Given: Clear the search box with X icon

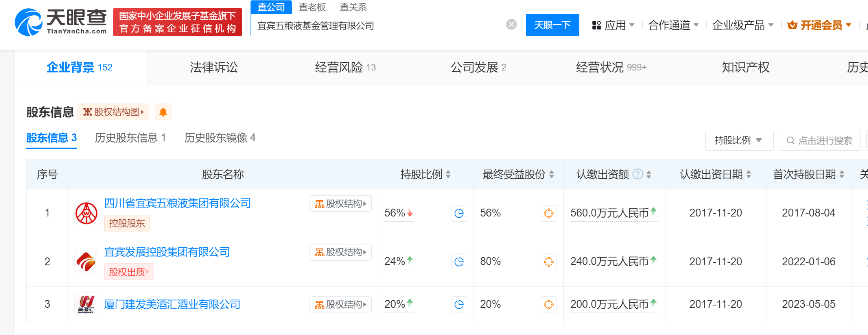Looking at the screenshot, I should (511, 25).
